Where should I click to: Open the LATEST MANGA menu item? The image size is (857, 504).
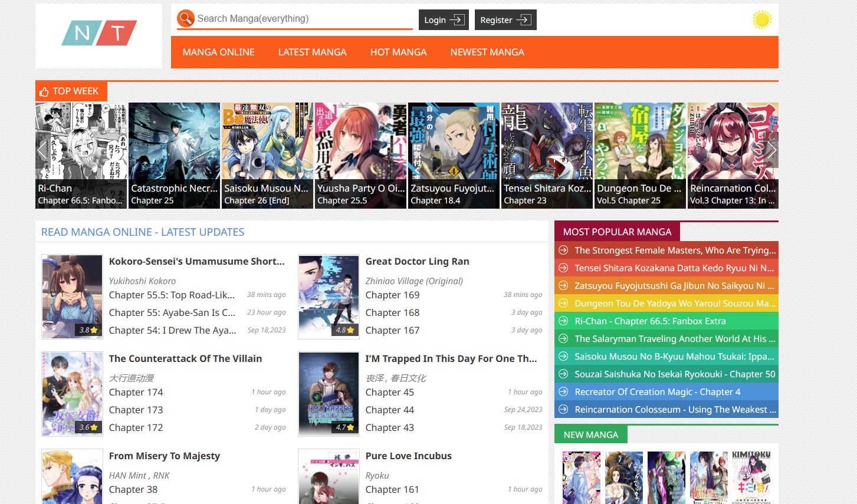(313, 52)
